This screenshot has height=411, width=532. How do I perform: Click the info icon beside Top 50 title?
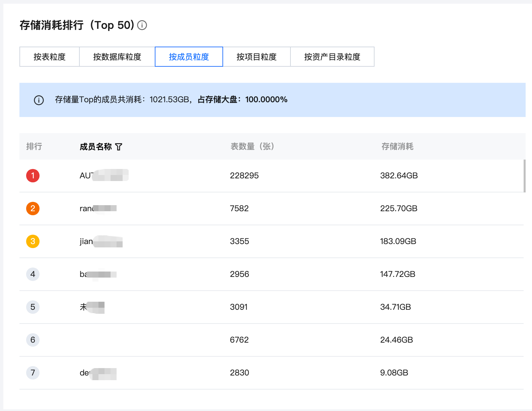142,25
